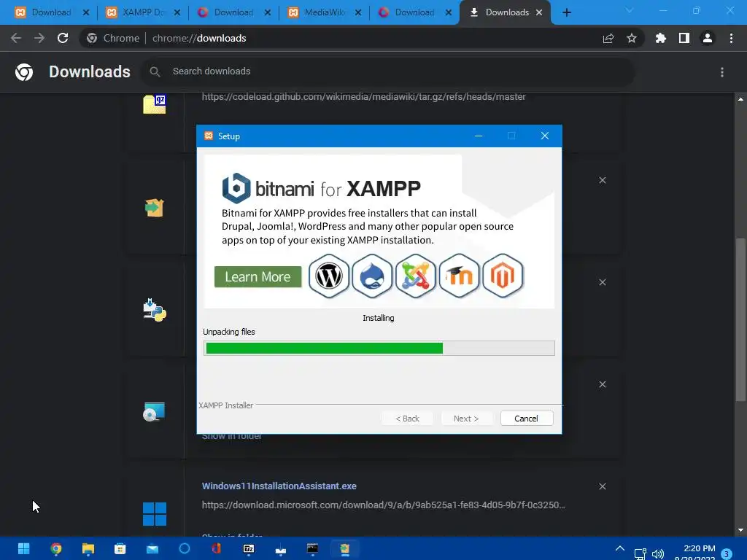Open the Chrome extensions puzzle icon
747x560 pixels.
[x=660, y=38]
